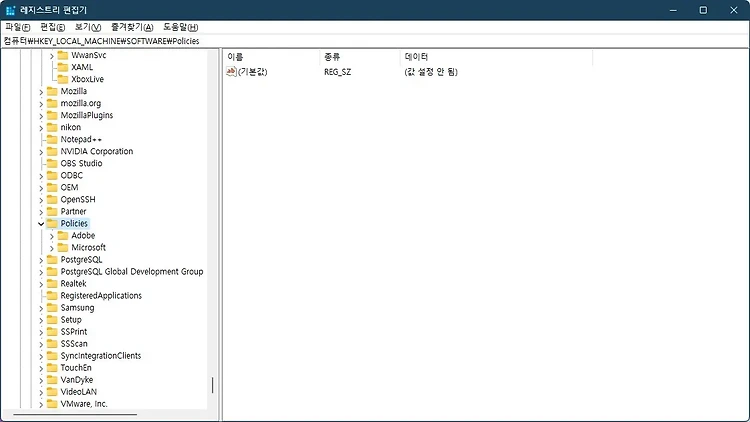This screenshot has height=422, width=750.
Task: Click the SSScan folder icon
Action: tap(52, 344)
